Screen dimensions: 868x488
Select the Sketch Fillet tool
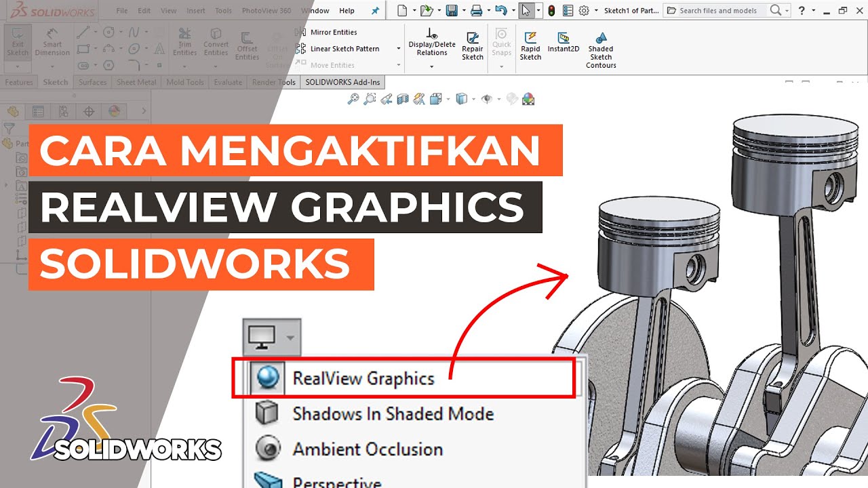pyautogui.click(x=134, y=66)
